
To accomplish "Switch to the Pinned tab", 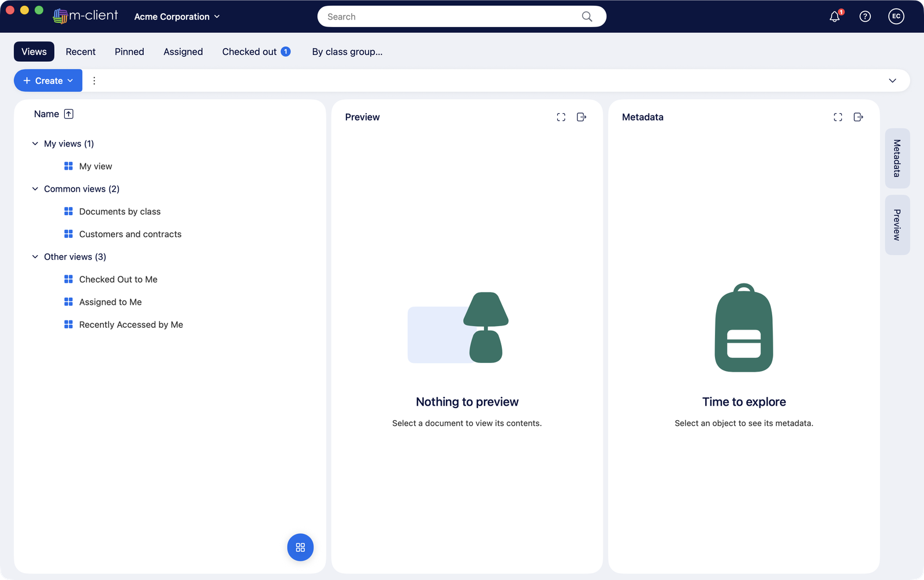I will (x=129, y=51).
